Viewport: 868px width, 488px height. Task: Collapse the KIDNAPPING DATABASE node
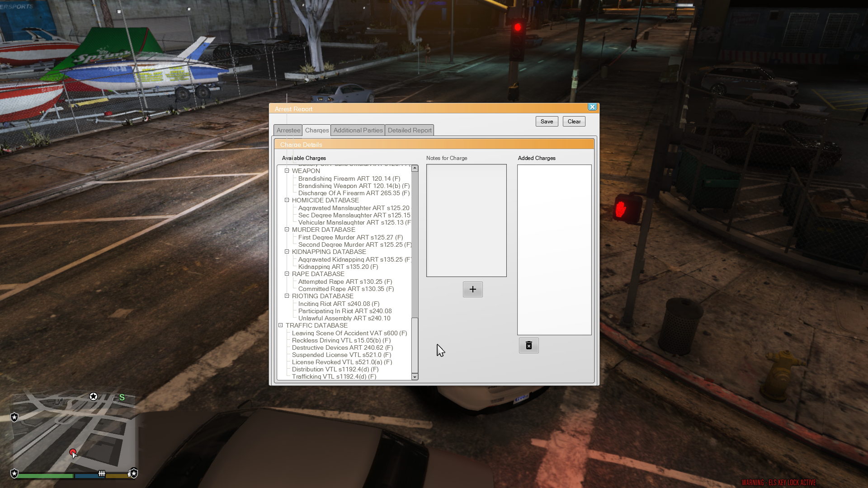click(x=287, y=252)
